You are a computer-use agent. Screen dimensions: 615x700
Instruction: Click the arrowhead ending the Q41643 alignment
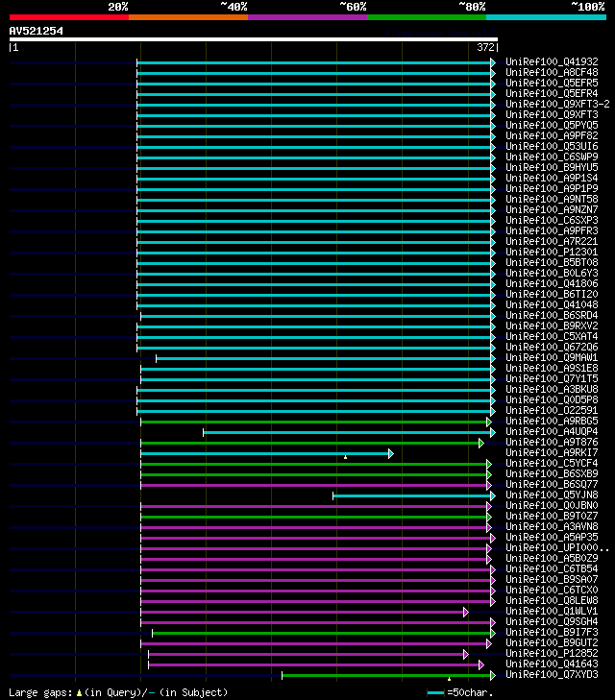click(x=481, y=665)
